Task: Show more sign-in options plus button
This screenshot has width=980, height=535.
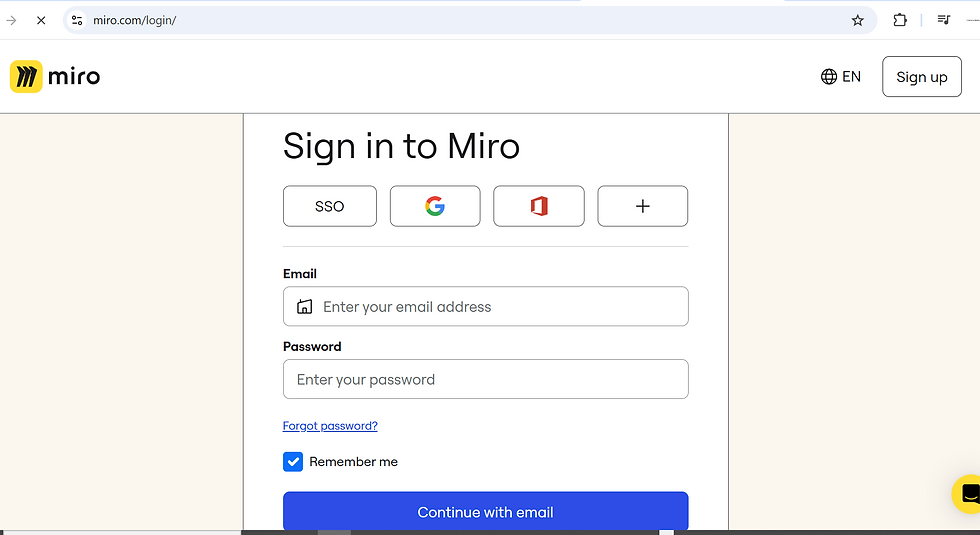Action: [642, 206]
